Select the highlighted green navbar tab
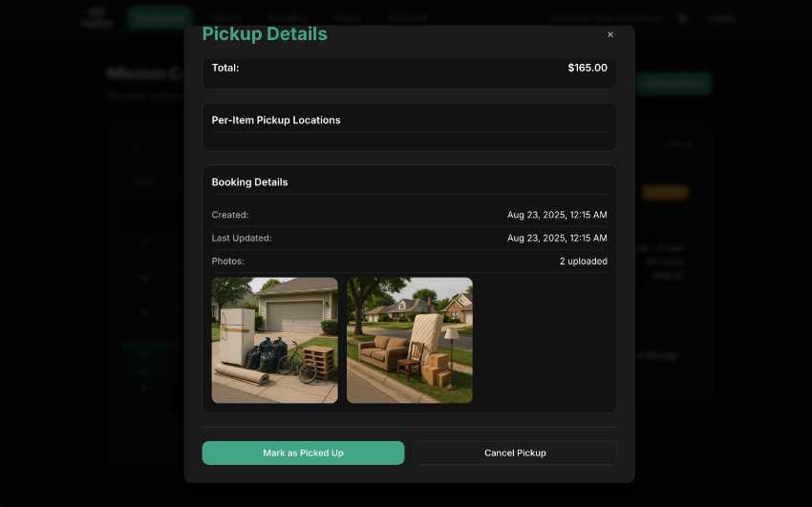Screen dimensions: 812x507 [160, 17]
